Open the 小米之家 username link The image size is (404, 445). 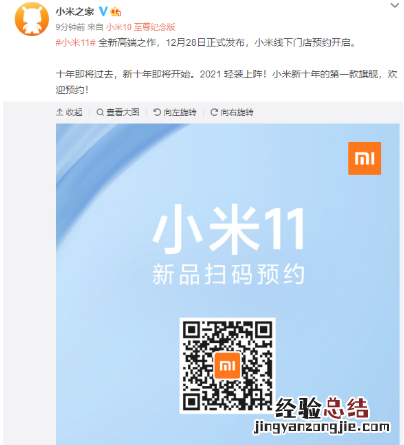pos(75,12)
